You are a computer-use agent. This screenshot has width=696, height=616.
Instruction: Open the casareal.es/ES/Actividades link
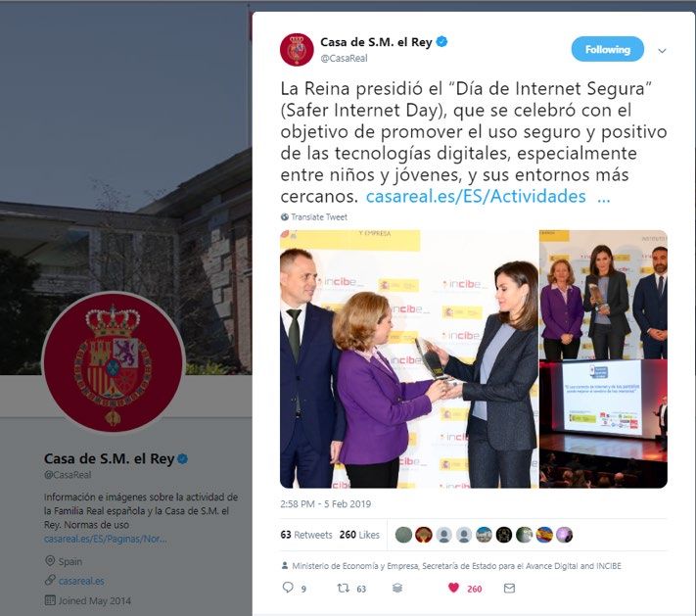coord(476,196)
